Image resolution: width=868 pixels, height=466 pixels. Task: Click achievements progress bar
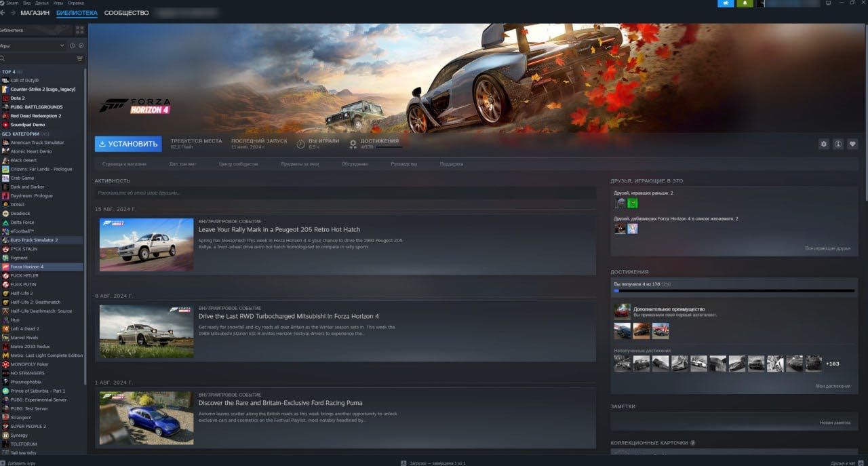(734, 290)
